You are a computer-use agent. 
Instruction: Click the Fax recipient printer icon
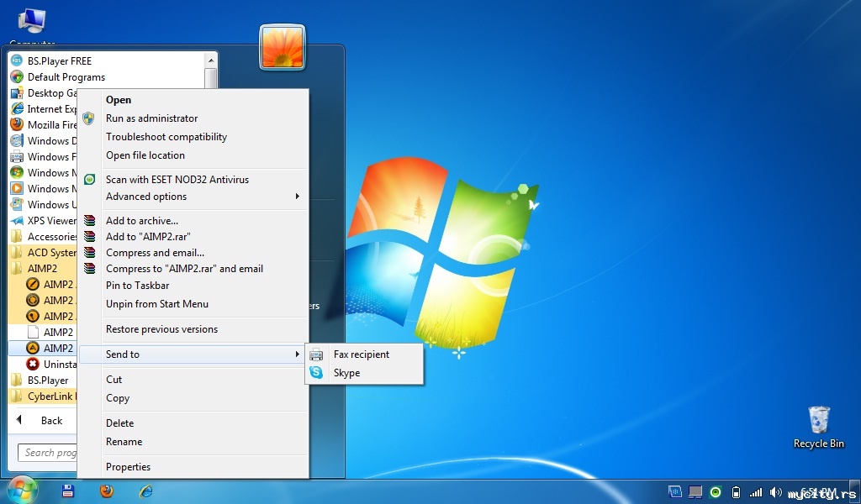point(316,354)
